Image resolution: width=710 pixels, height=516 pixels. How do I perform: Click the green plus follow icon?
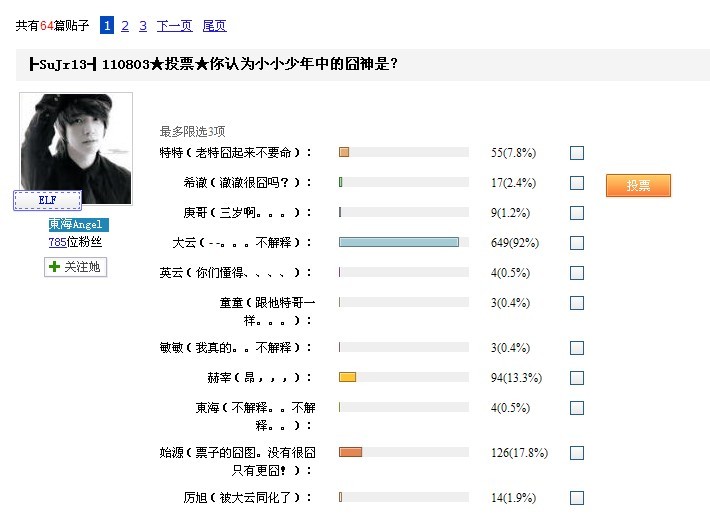coord(54,267)
